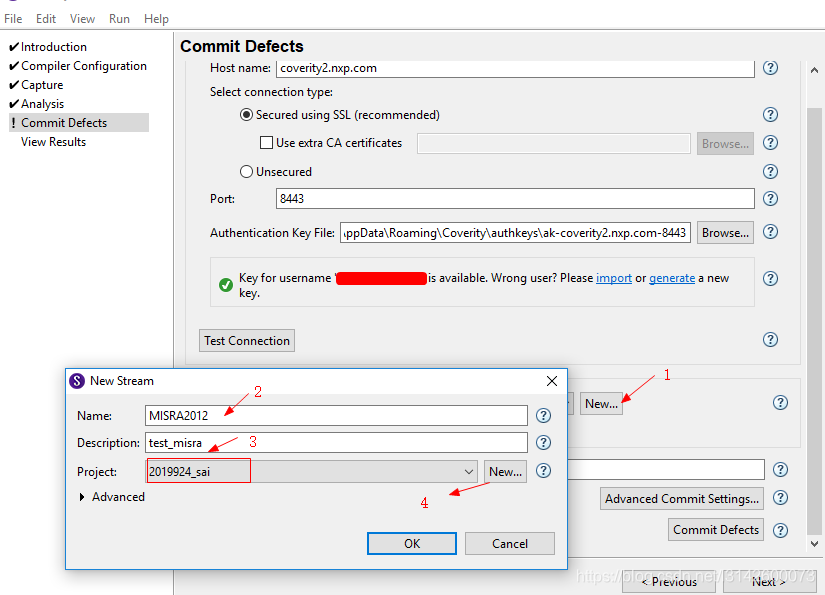Open the Help menu
This screenshot has height=595, width=825.
[x=156, y=19]
